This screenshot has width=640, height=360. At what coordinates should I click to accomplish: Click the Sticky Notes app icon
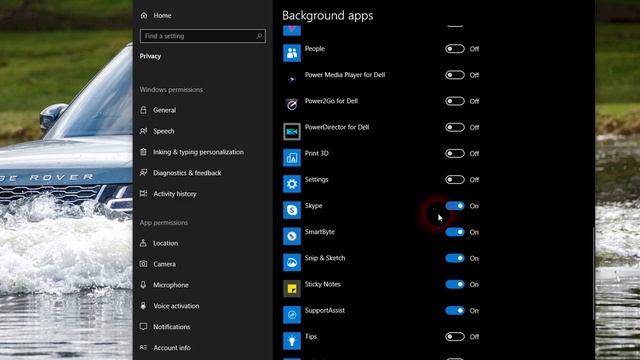point(292,288)
